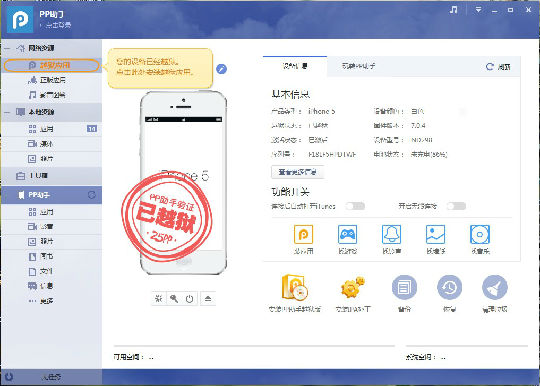540x386 pixels.
Task: Click the game controller icon
Action: pyautogui.click(x=347, y=234)
